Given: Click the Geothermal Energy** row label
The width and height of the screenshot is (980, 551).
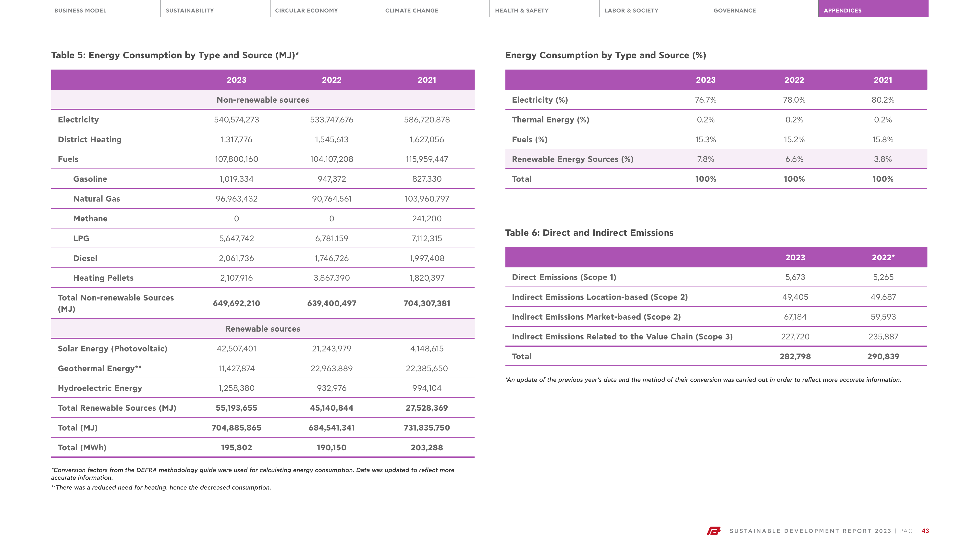Looking at the screenshot, I should point(100,369).
